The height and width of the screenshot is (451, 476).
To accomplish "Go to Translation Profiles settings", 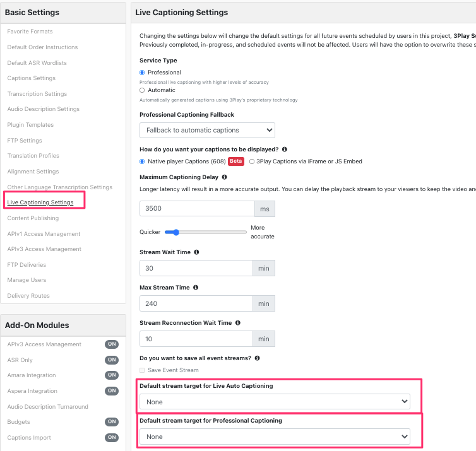I will pos(33,156).
